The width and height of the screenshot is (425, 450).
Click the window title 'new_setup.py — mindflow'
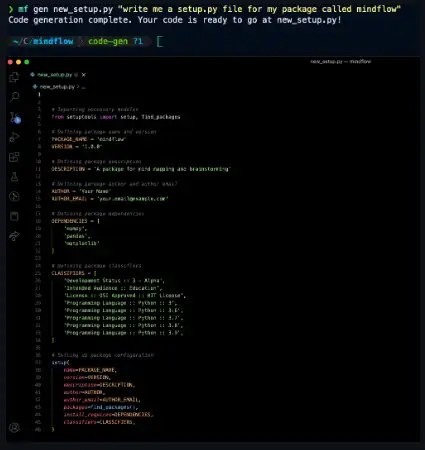coord(340,62)
